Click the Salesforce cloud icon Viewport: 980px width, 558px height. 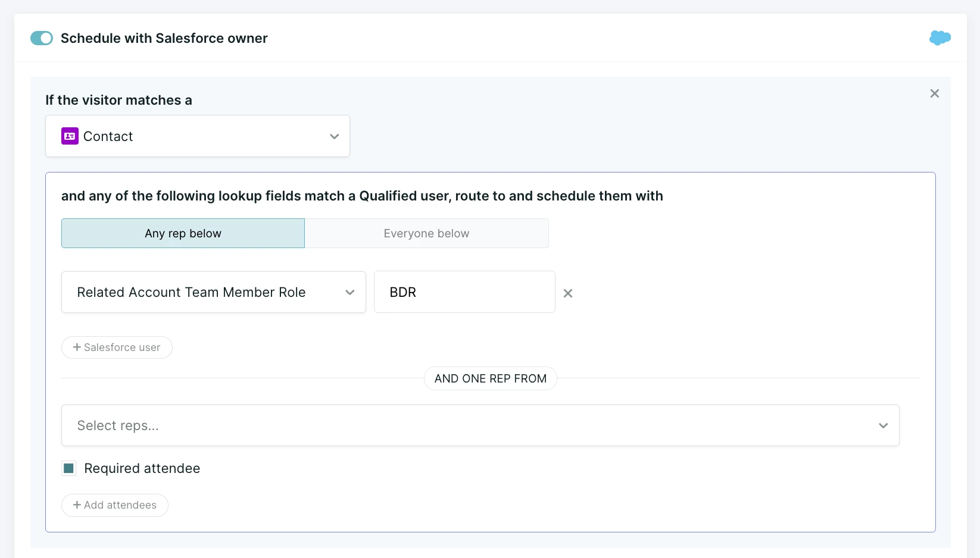click(x=940, y=38)
